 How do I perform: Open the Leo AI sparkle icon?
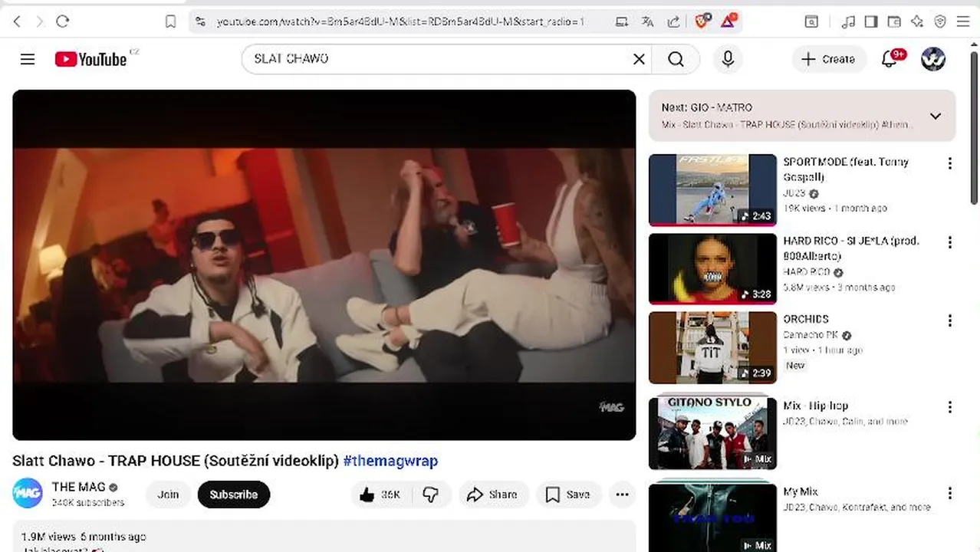click(x=917, y=21)
